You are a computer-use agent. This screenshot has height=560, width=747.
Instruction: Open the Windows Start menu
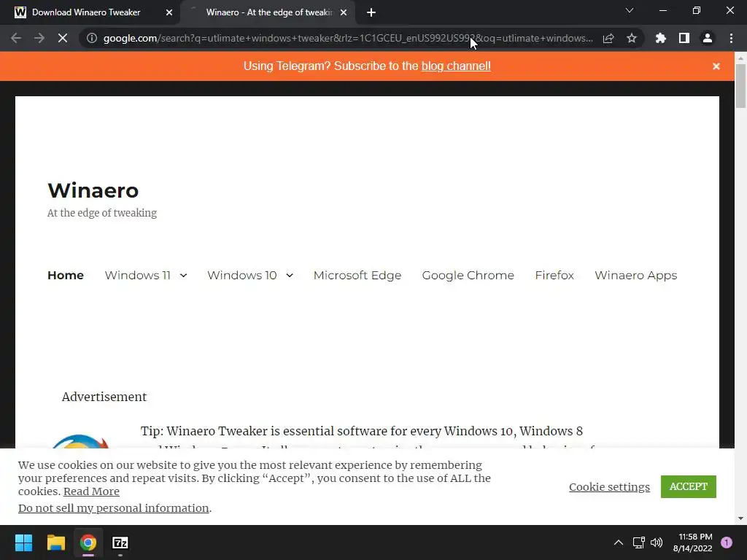pyautogui.click(x=23, y=542)
